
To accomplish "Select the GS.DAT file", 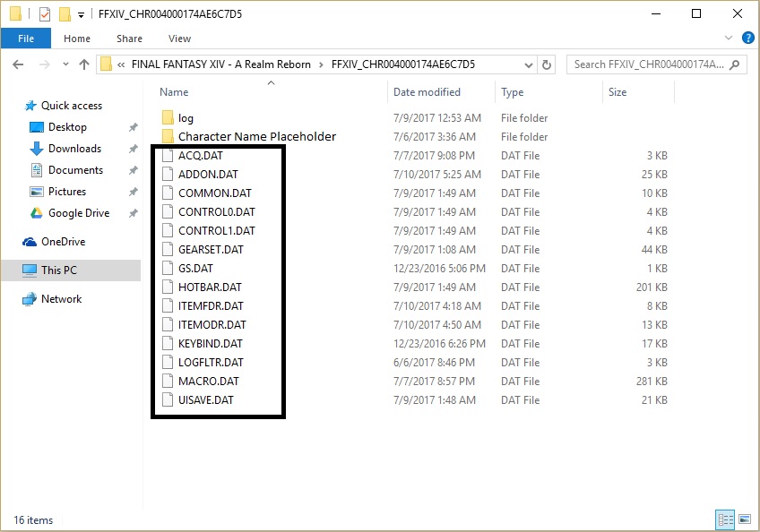I will (x=195, y=269).
